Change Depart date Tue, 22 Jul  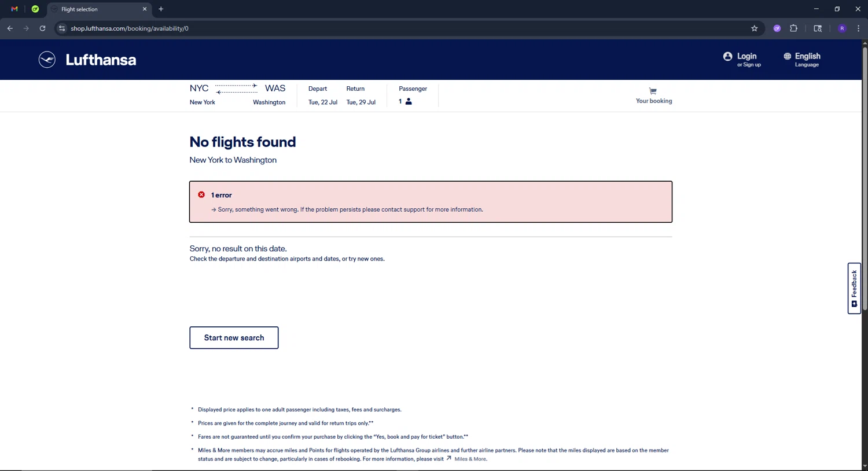[322, 95]
